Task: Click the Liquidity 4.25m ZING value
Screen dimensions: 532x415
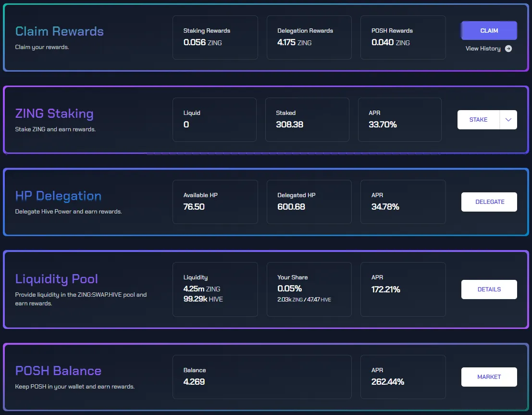Action: (202, 289)
